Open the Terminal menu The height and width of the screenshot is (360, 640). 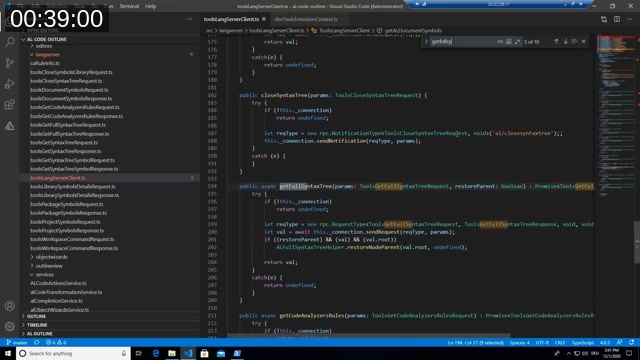pyautogui.click(x=129, y=6)
